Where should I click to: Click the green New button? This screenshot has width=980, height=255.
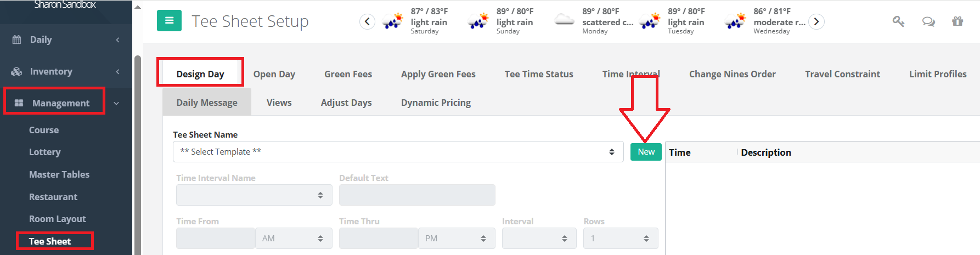pos(646,152)
